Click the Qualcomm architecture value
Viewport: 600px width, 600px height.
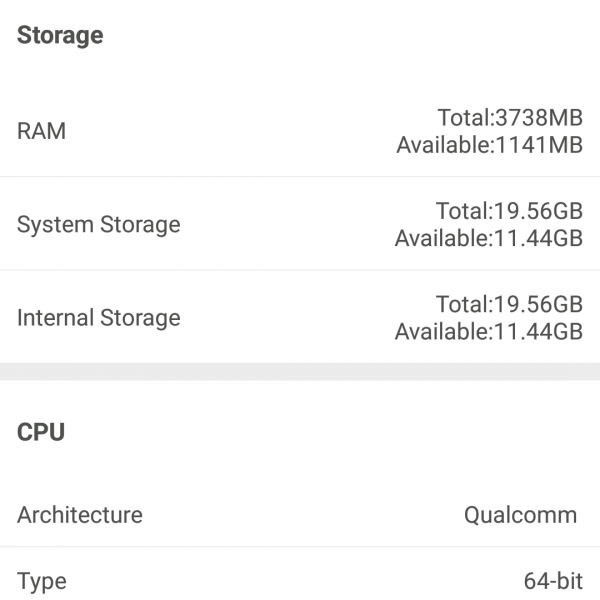click(x=520, y=515)
